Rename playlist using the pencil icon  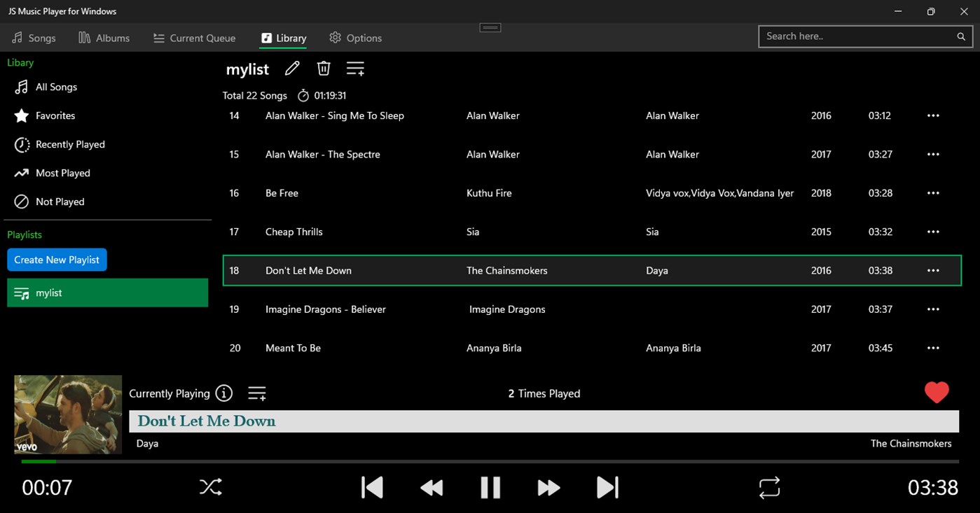coord(292,68)
